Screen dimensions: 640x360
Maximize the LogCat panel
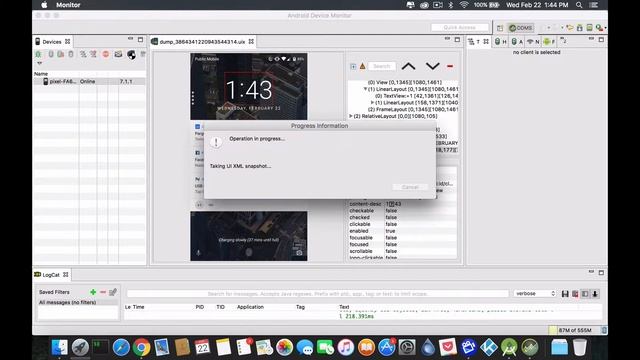point(601,273)
